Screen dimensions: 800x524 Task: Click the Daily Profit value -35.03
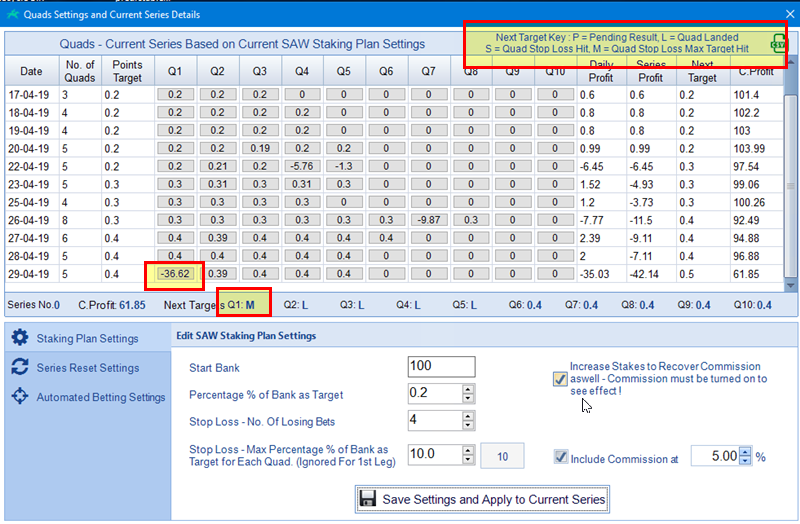coord(594,274)
